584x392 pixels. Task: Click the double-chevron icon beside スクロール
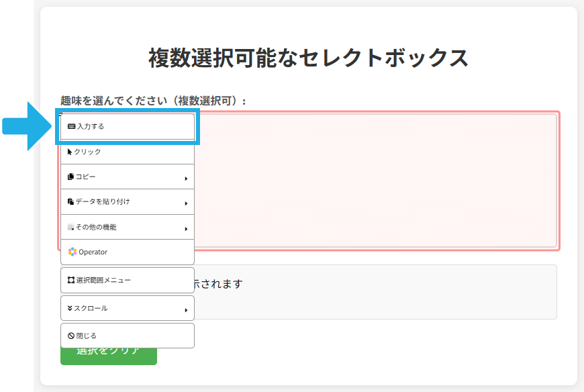click(x=70, y=308)
